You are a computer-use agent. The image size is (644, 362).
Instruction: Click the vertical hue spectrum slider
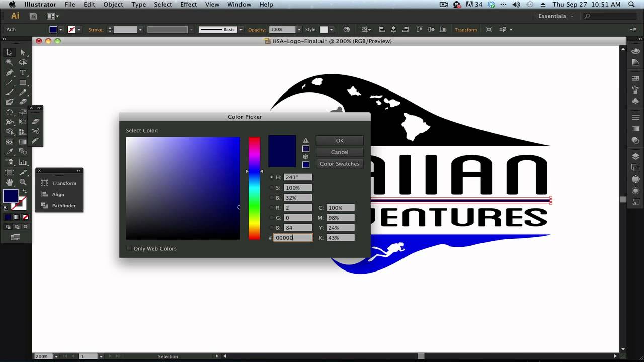pos(254,189)
